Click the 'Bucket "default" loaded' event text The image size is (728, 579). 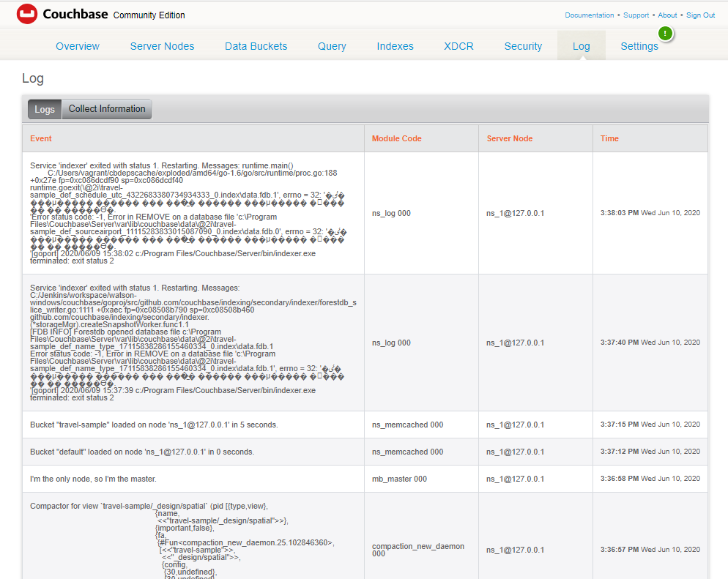point(142,452)
